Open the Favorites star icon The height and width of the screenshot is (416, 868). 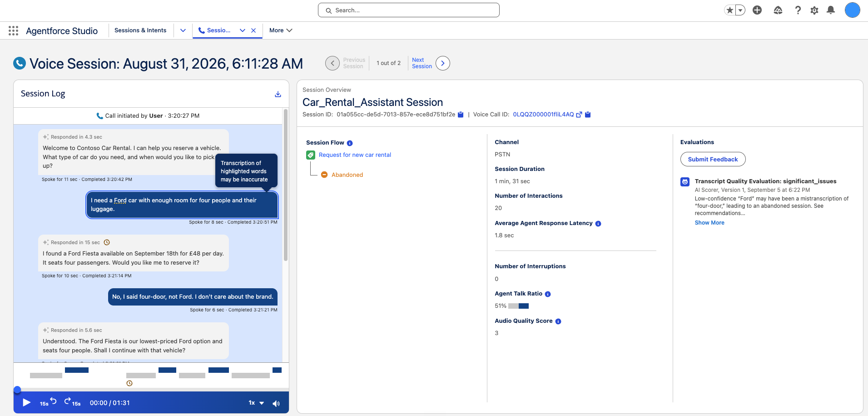[x=729, y=10]
